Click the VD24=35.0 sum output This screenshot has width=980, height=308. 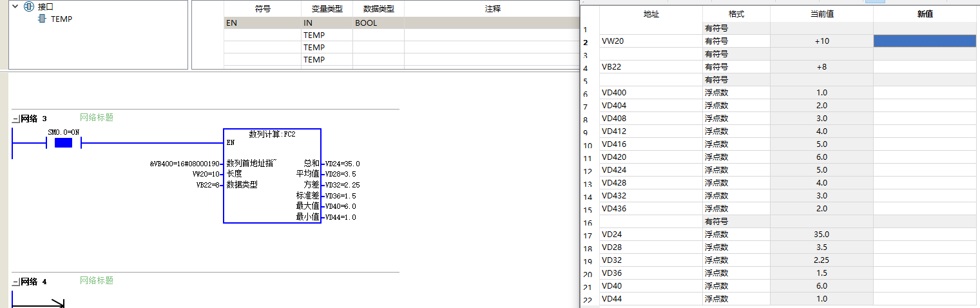coord(342,164)
